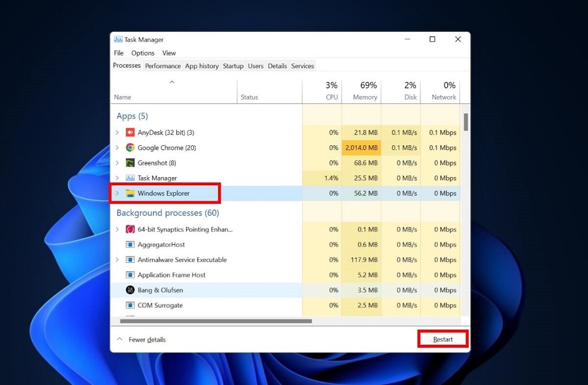The height and width of the screenshot is (385, 588).
Task: Switch to the Performance tab
Action: pyautogui.click(x=163, y=65)
